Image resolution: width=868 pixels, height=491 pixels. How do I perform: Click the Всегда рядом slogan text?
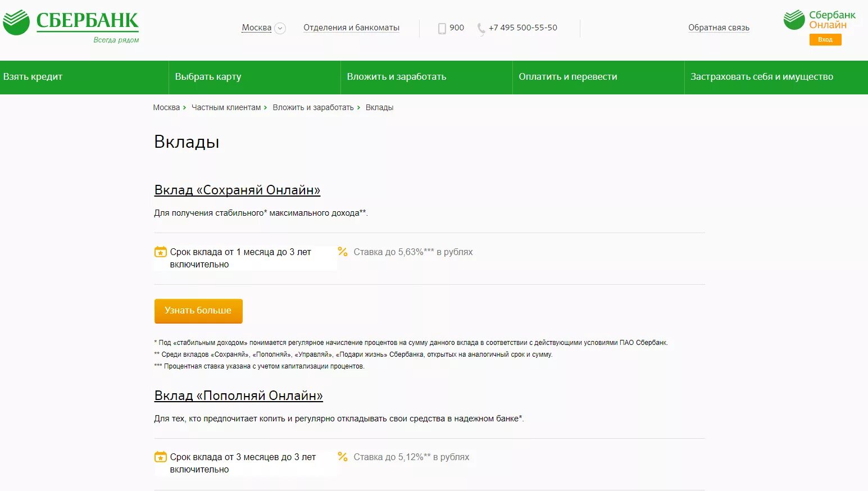(116, 40)
